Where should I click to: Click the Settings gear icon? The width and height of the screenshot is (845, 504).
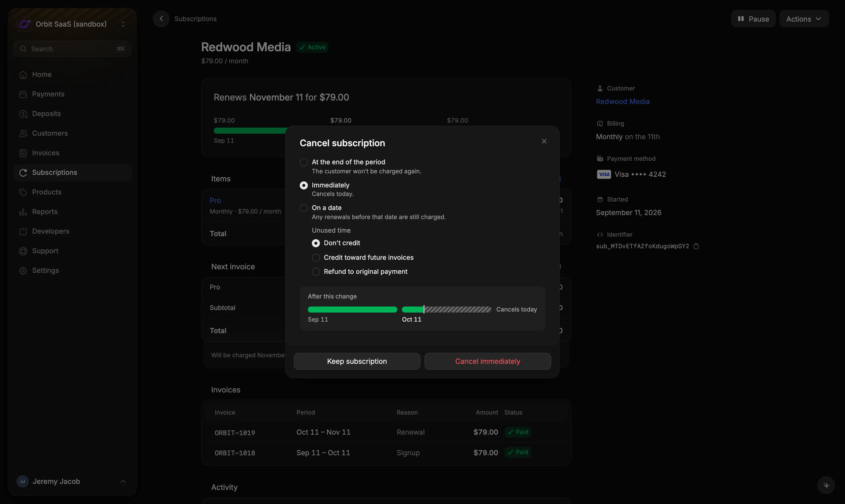tap(23, 271)
